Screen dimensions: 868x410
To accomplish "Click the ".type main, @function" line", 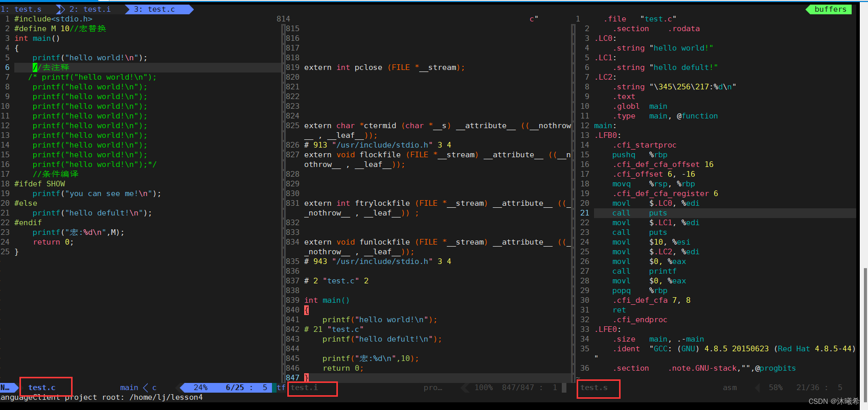I will coord(665,116).
